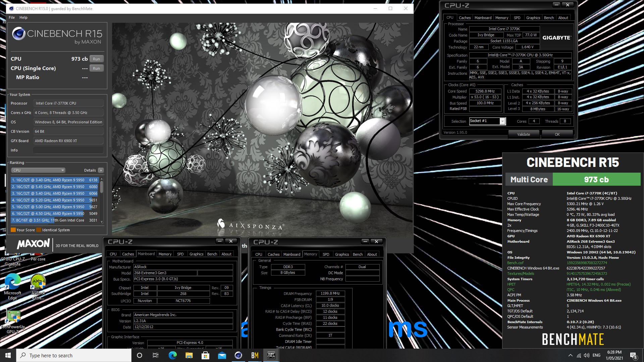Open TechPowerUp GPU-Z desktop shortcut
This screenshot has height=362, width=644.
click(x=13, y=322)
